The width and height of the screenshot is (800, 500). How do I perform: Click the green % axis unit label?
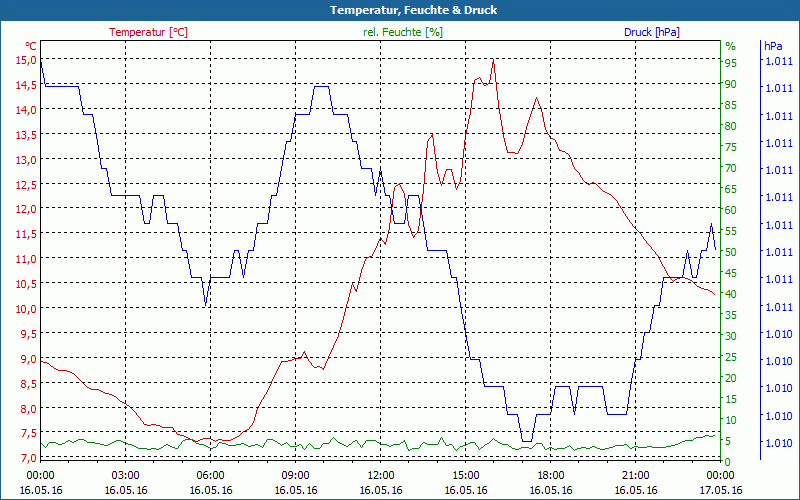[730, 46]
